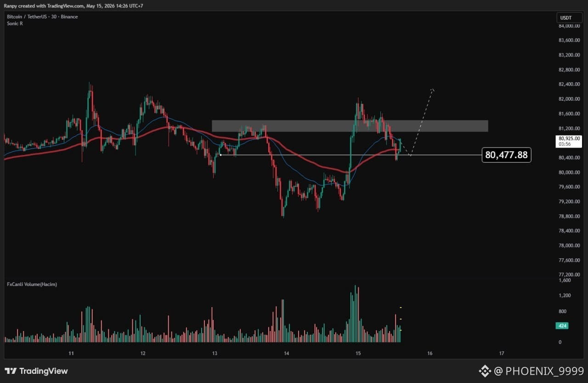Click the TradingView logo in the footer

pos(36,371)
